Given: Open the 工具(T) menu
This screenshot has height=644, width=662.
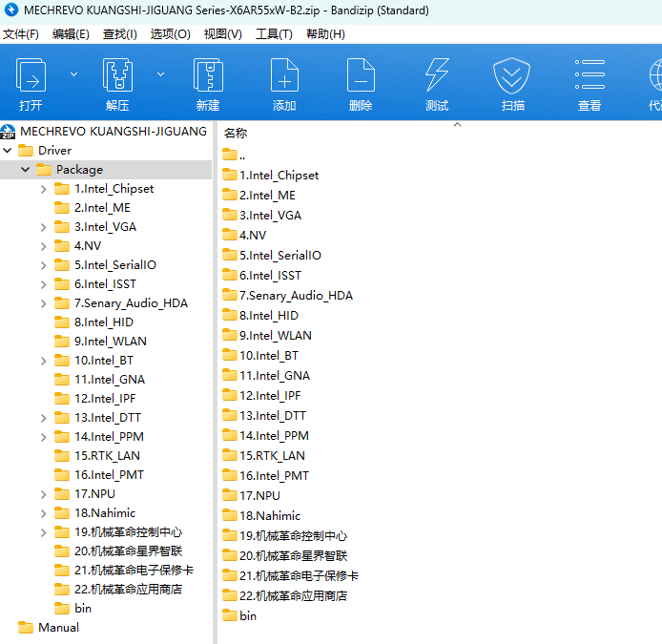Looking at the screenshot, I should (274, 34).
